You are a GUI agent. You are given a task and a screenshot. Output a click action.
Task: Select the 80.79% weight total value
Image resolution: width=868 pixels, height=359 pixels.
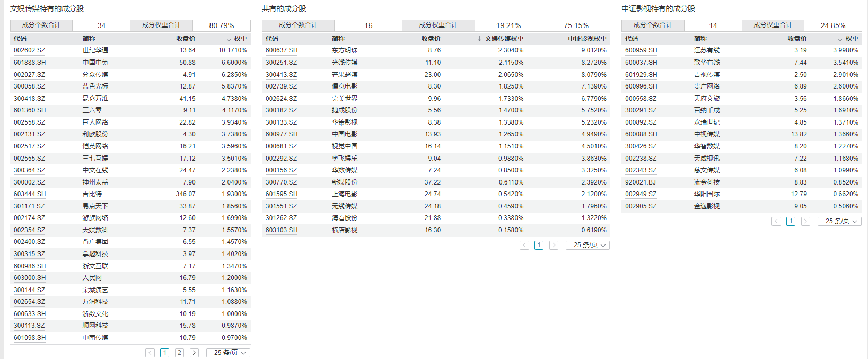click(x=222, y=25)
